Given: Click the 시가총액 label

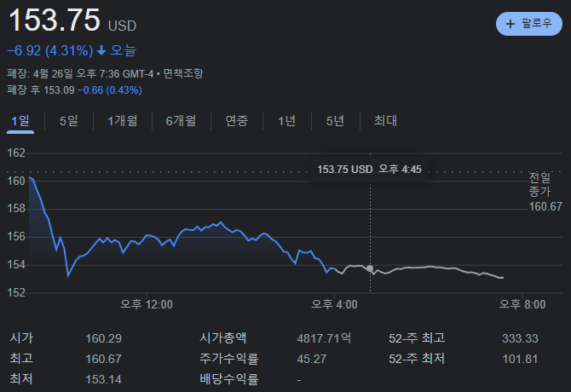Looking at the screenshot, I should coord(223,338).
